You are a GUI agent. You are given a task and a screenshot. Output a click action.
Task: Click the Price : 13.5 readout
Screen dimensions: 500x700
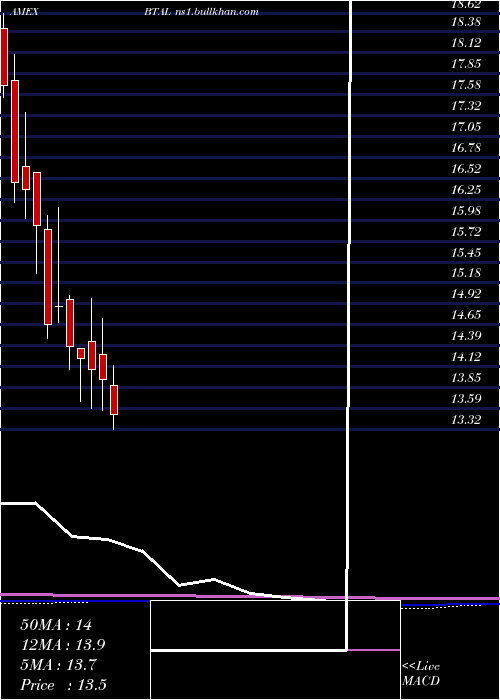[x=63, y=685]
